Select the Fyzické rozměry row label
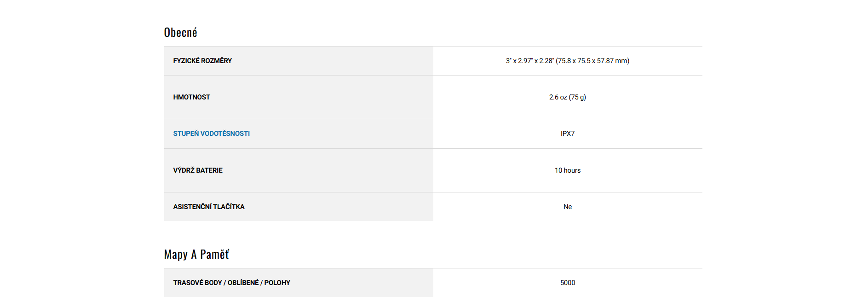This screenshot has width=868, height=297. pyautogui.click(x=202, y=61)
